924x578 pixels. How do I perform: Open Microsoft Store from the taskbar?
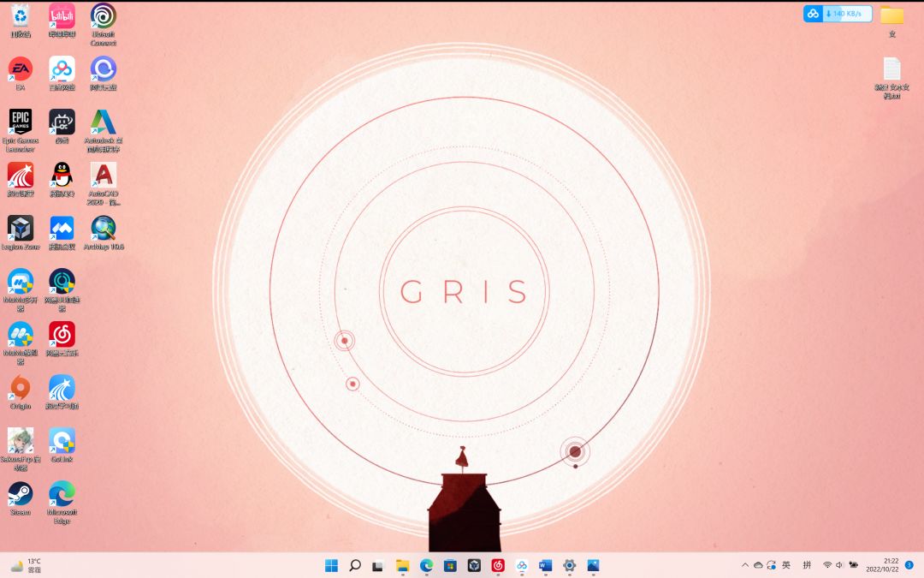[x=450, y=566]
